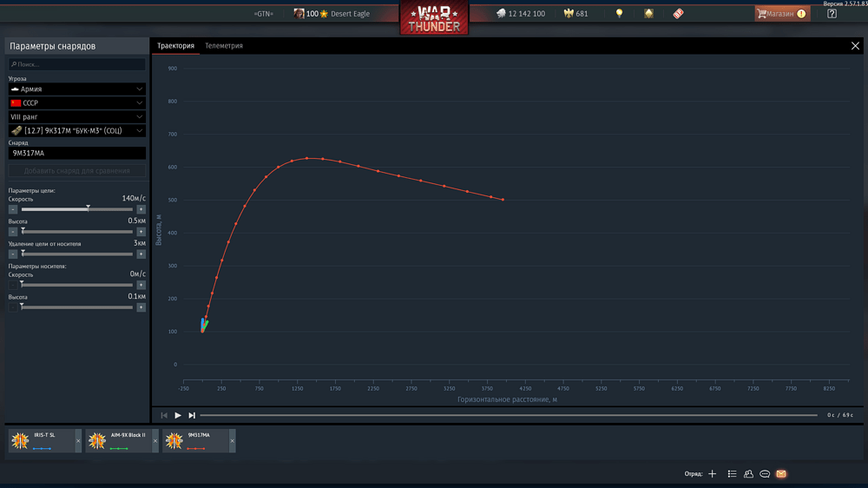Open the contacts friends icon
Viewport: 868px width, 488px height.
[748, 473]
